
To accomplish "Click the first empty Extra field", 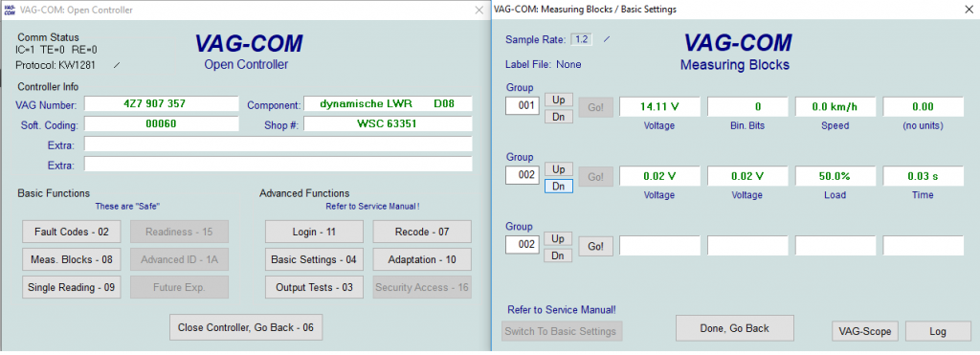I will pyautogui.click(x=278, y=144).
